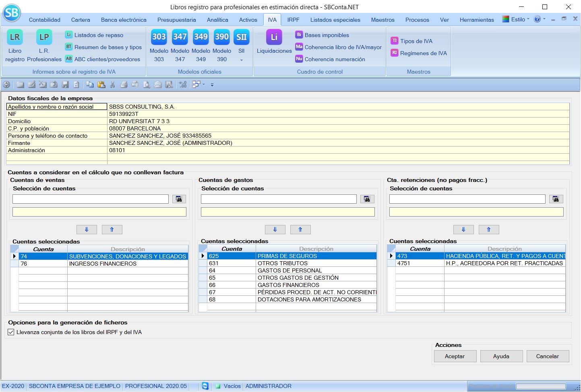Toggle Llevanza conjunta de los libros checkbox
This screenshot has height=392, width=581.
coord(11,332)
